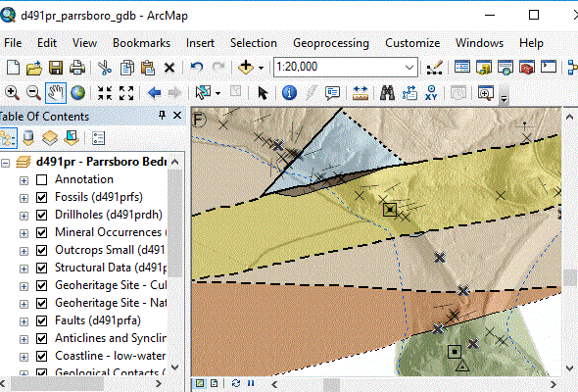Enable the Annotation layer checkbox

(x=42, y=179)
